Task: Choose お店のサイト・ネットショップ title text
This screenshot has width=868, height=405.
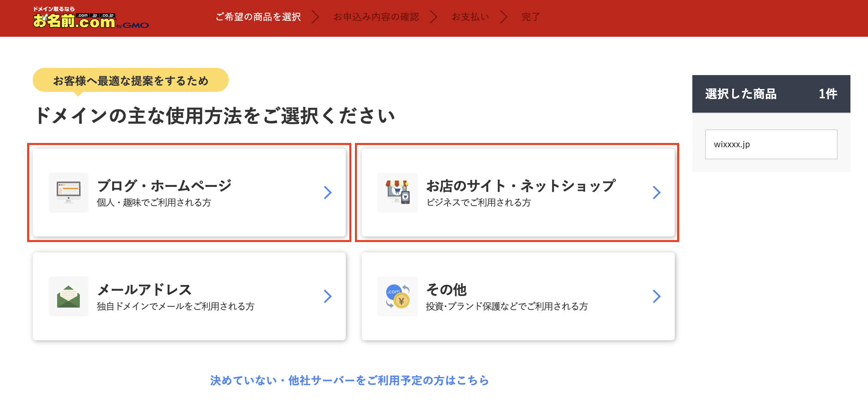Action: (521, 186)
